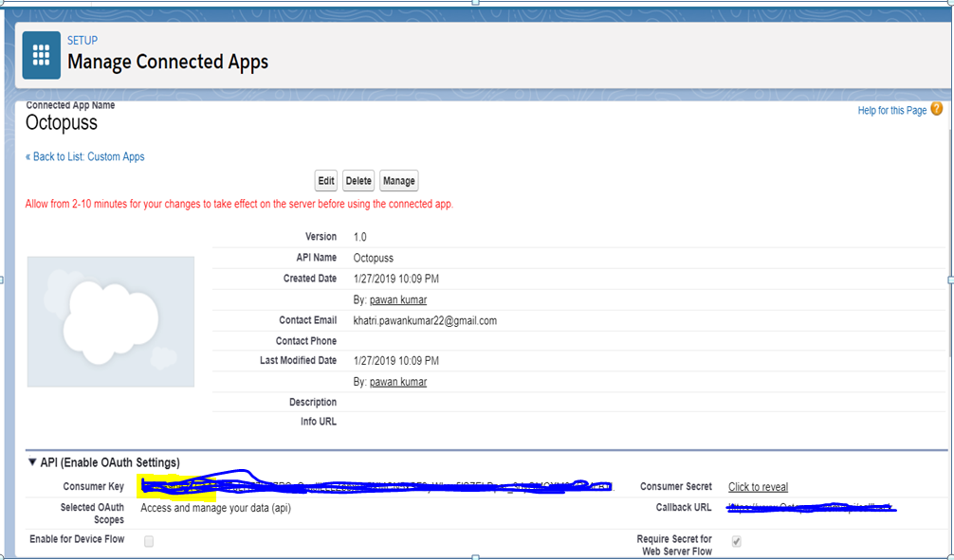The image size is (954, 560).
Task: Click the Octopuss cloud logo image
Action: tap(111, 321)
